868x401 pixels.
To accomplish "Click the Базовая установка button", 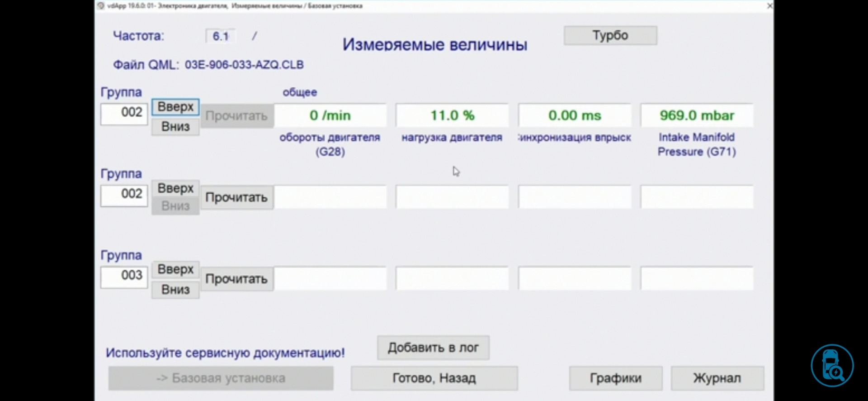I will pyautogui.click(x=221, y=378).
